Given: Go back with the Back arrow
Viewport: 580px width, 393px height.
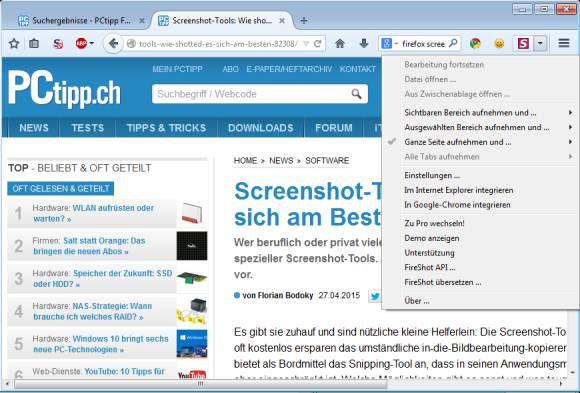Looking at the screenshot, I should coord(113,44).
